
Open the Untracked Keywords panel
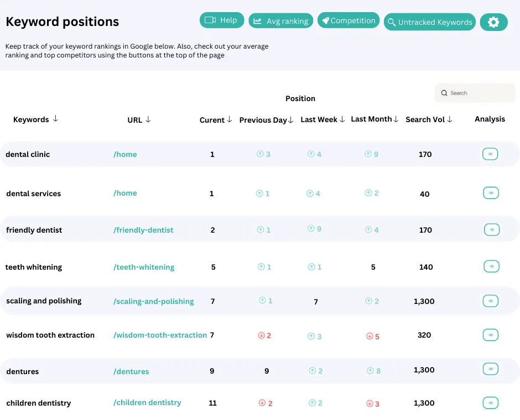[429, 22]
